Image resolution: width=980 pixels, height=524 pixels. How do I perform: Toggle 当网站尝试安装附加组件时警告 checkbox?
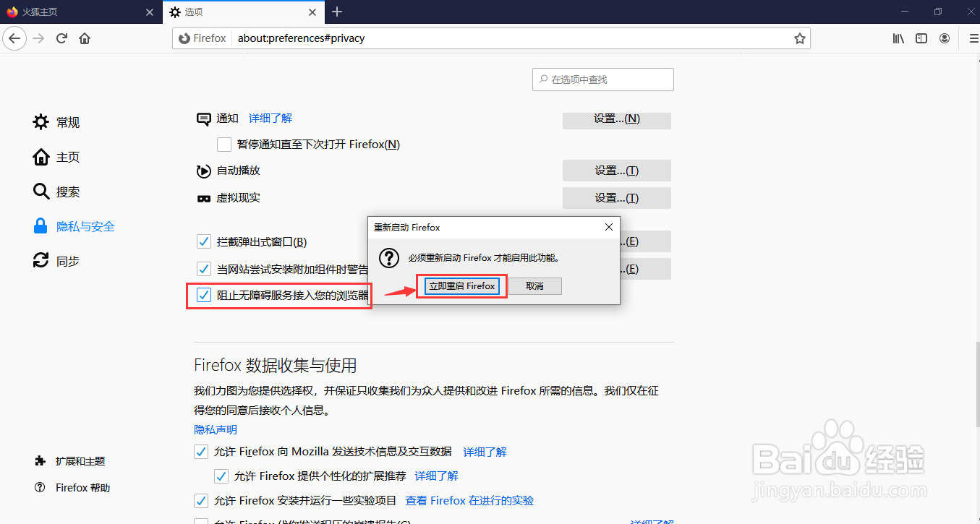[204, 269]
